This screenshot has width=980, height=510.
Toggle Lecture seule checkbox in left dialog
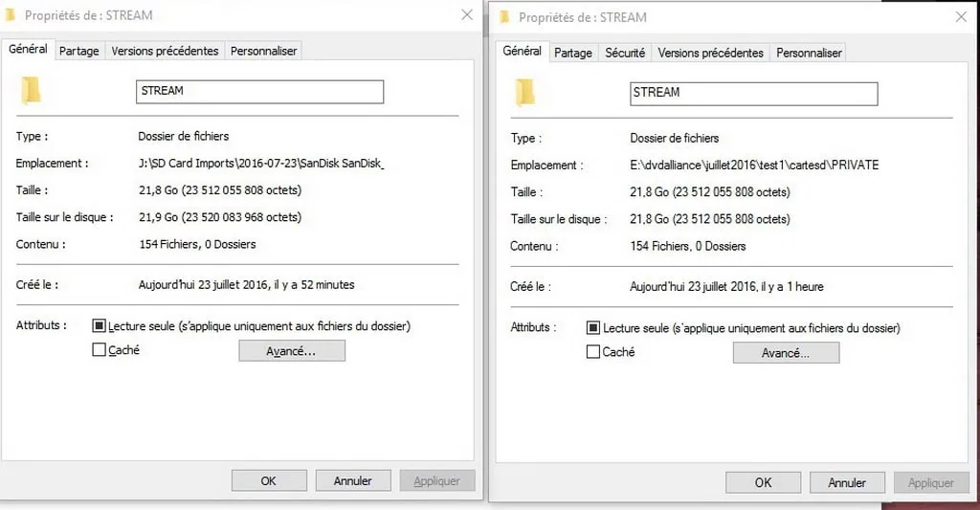(x=99, y=326)
